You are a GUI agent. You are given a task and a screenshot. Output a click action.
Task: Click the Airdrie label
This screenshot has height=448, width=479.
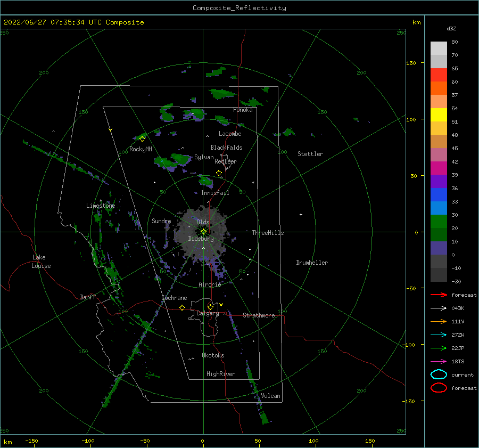point(210,284)
